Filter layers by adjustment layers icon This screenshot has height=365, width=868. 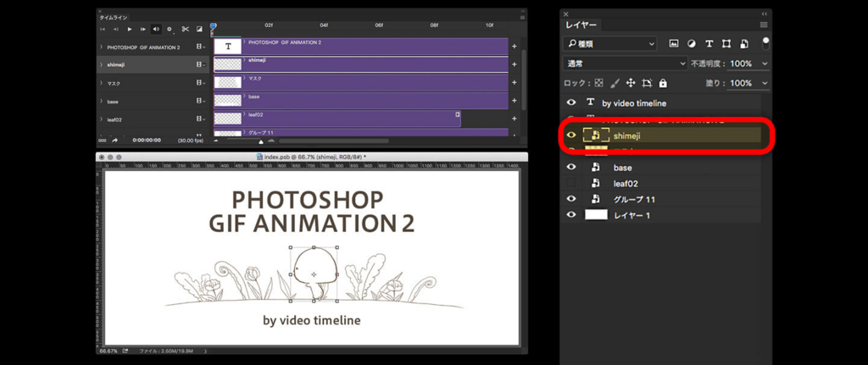[692, 44]
